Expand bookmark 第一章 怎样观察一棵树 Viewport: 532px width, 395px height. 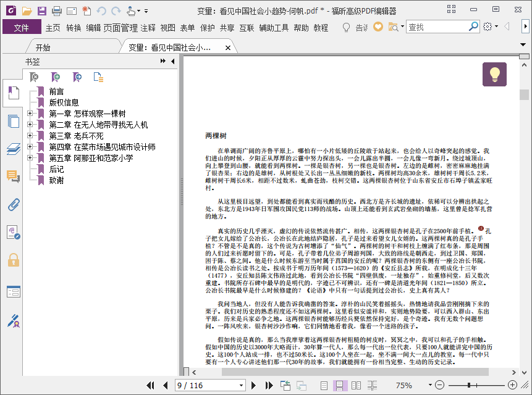tap(30, 113)
